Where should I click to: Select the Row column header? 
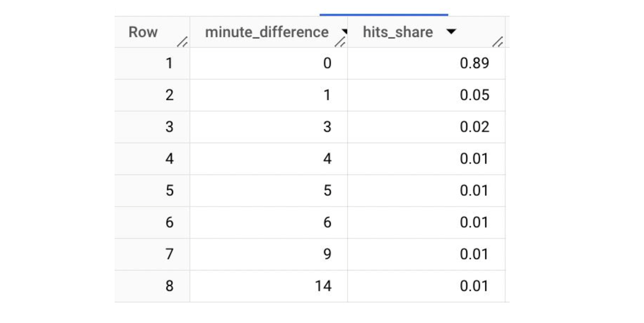click(x=143, y=32)
